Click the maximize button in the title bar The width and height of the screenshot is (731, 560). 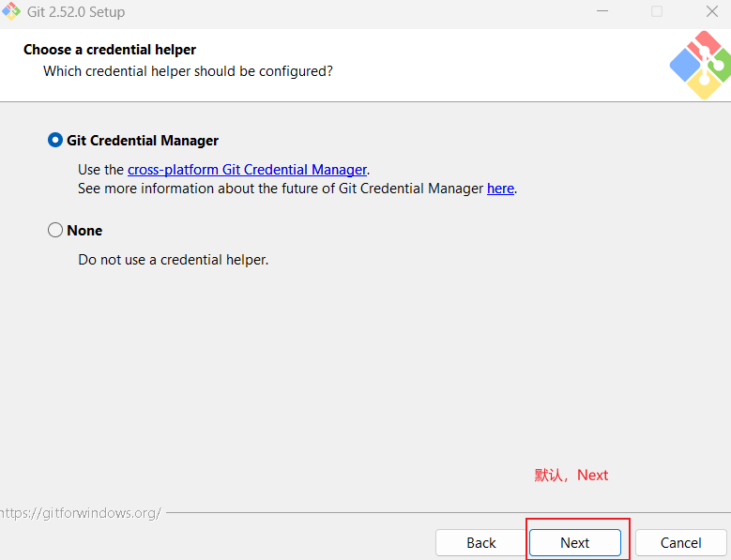click(x=657, y=12)
